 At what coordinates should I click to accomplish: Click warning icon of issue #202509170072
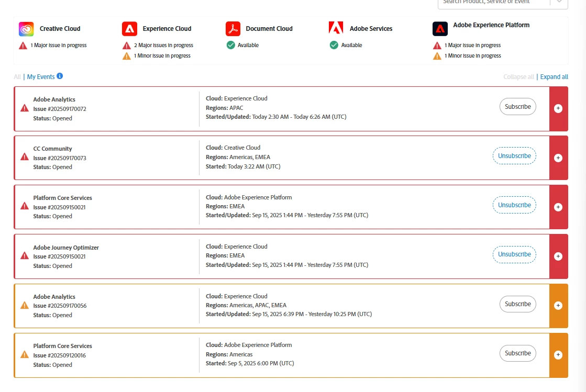[x=25, y=108]
